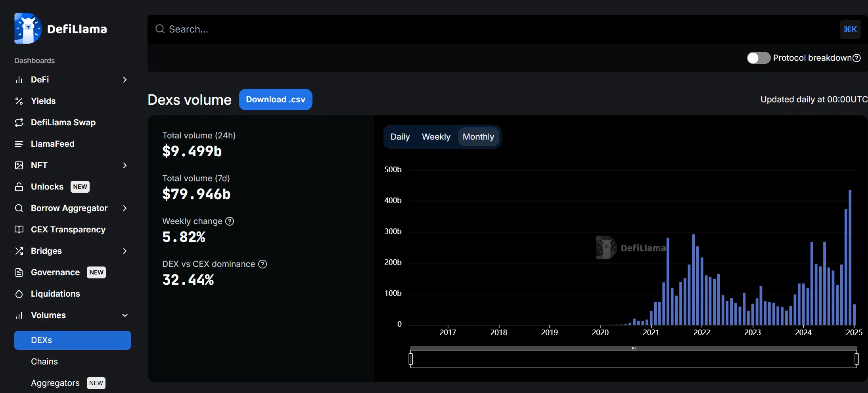Click the Liquidations droplet icon
The width and height of the screenshot is (868, 393).
[19, 294]
